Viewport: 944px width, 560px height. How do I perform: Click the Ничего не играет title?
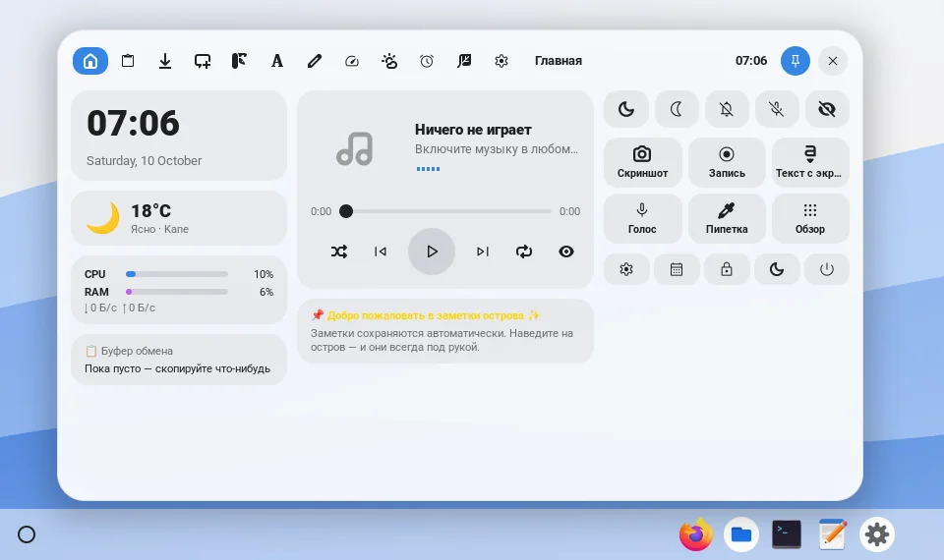tap(473, 130)
